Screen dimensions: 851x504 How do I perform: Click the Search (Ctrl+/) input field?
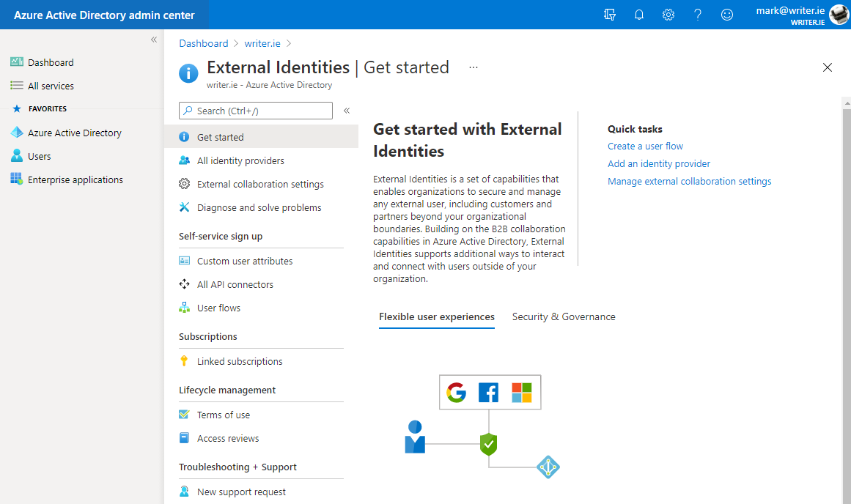tap(256, 111)
